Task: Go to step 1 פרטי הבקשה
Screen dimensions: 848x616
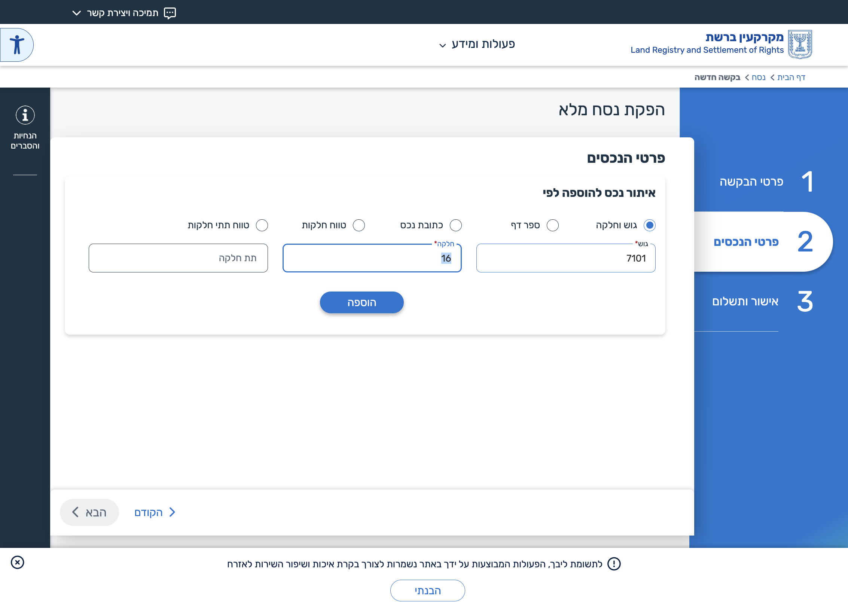Action: [766, 182]
